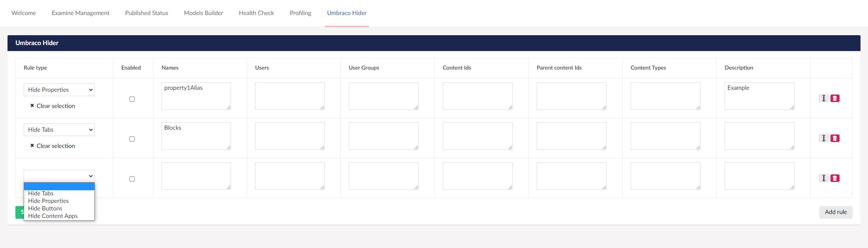Remove the empty third rule using its trash icon
The width and height of the screenshot is (868, 248).
point(835,178)
